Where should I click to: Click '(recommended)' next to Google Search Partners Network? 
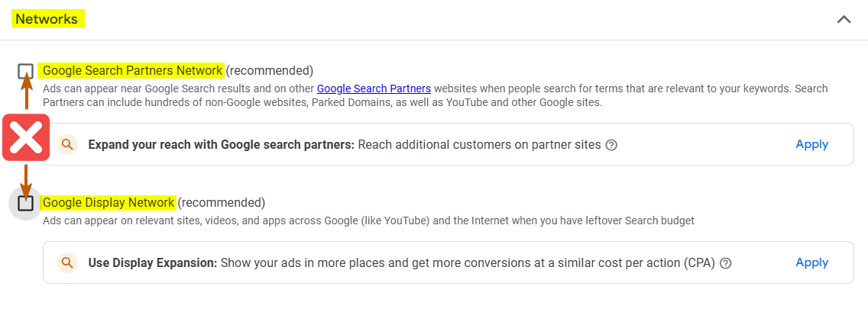(270, 71)
